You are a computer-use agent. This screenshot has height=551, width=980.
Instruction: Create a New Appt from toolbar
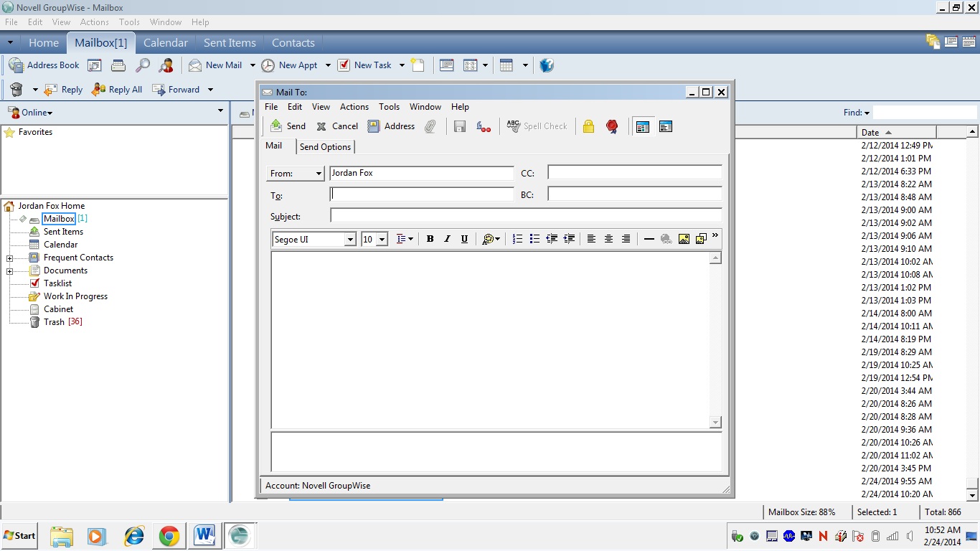tap(289, 65)
